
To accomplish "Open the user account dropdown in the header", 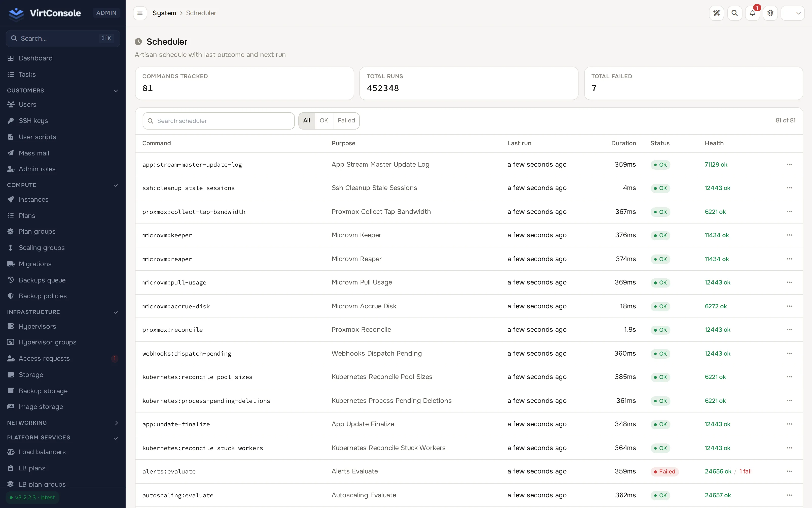I will click(x=792, y=13).
